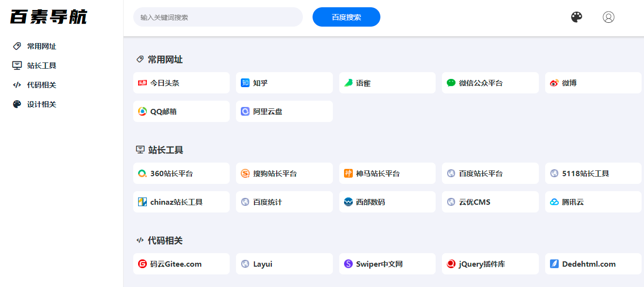
Task: Click the Swiper purple icon
Action: [x=348, y=264]
